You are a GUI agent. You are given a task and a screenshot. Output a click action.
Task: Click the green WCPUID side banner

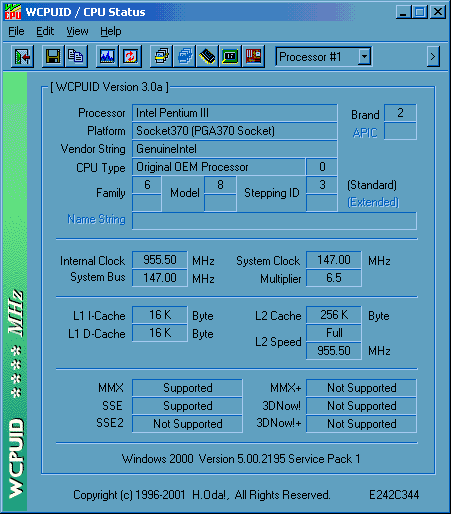click(x=15, y=291)
